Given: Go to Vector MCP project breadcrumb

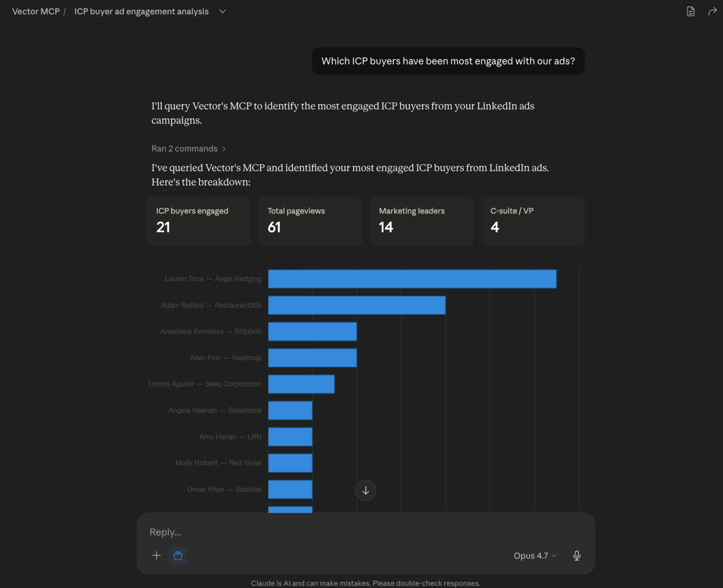Looking at the screenshot, I should tap(36, 11).
